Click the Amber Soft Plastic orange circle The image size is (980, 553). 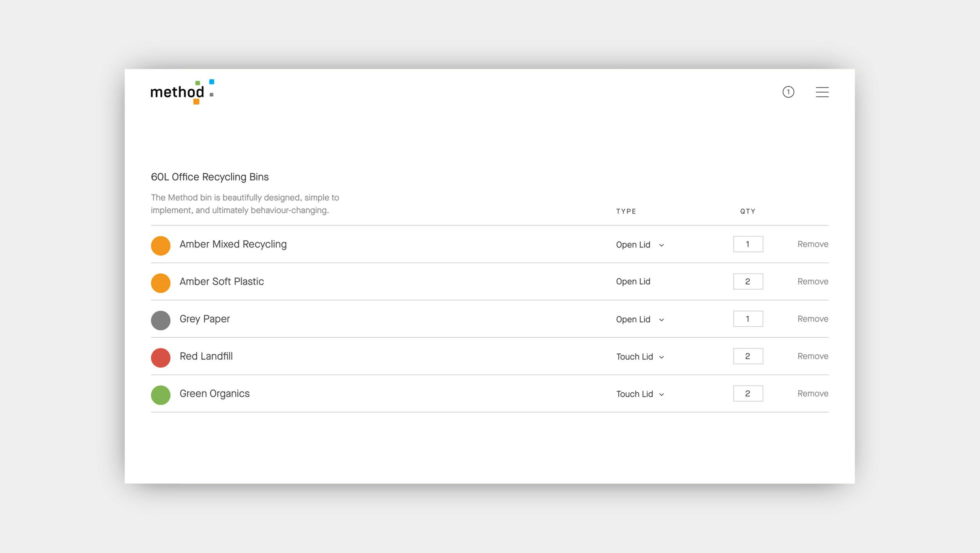click(x=161, y=283)
